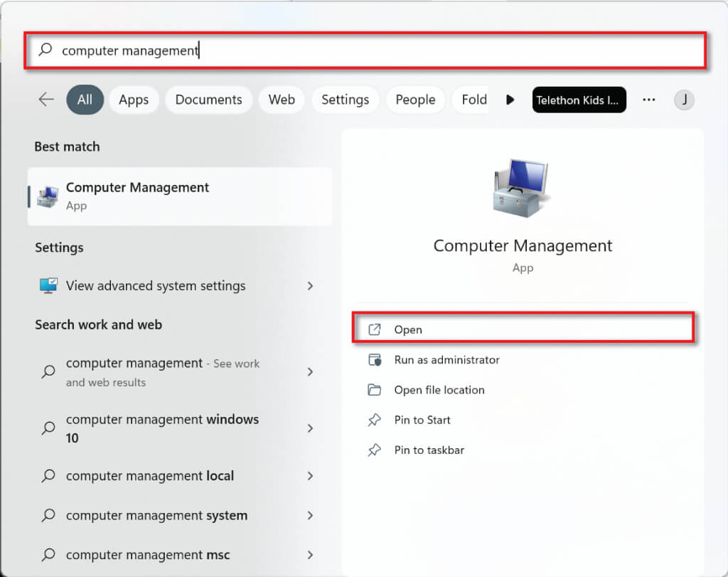Open Computer Management from right panel
This screenshot has width=728, height=577.
tap(408, 330)
